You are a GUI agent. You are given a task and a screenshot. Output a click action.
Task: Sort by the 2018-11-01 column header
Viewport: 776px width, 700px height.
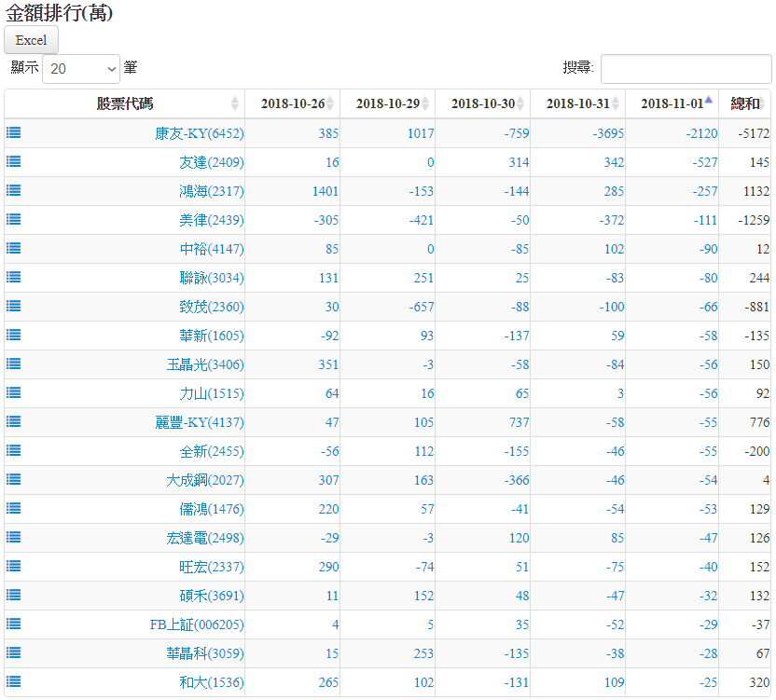(x=672, y=103)
